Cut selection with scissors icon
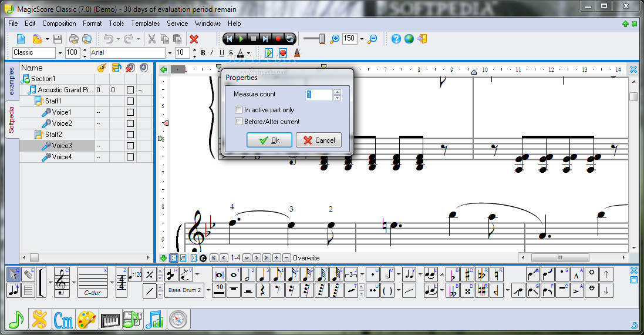The width and height of the screenshot is (644, 335). click(152, 39)
